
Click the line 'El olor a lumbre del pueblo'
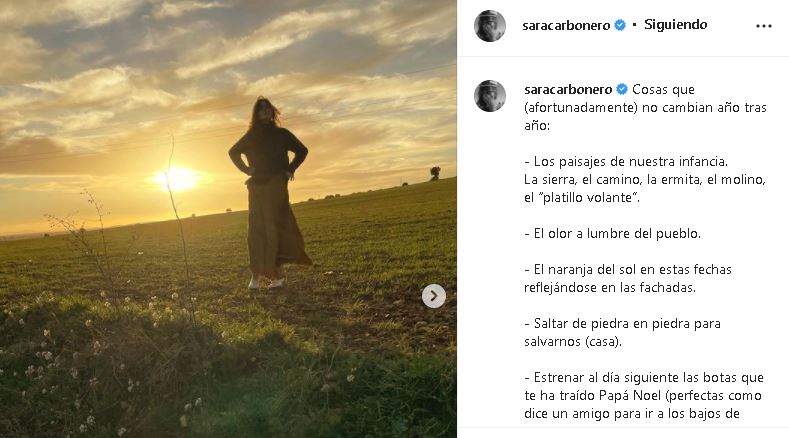point(612,234)
